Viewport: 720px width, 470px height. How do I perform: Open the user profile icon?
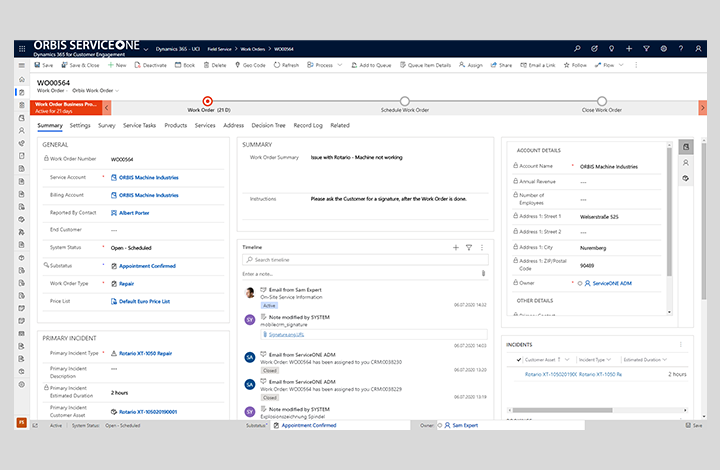tap(698, 48)
